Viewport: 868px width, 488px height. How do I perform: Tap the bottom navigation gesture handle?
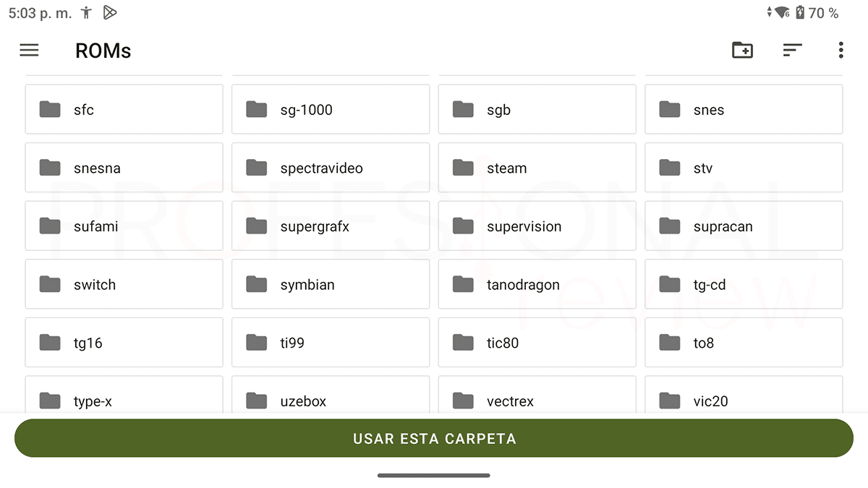click(434, 475)
